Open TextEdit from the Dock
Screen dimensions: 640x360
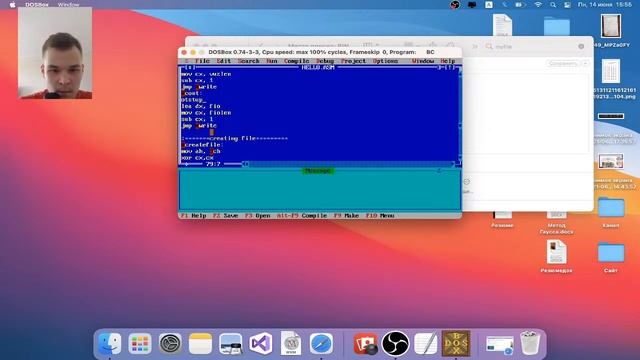pyautogui.click(x=426, y=344)
